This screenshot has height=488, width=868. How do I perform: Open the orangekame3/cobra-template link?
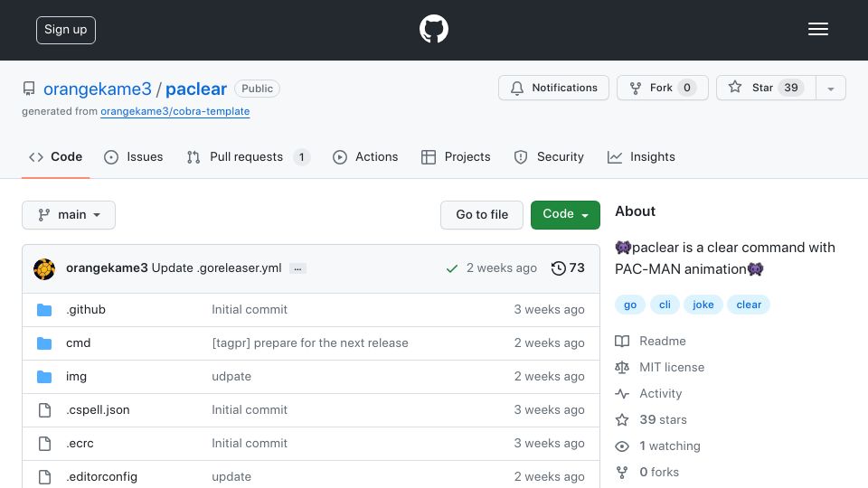pos(175,111)
